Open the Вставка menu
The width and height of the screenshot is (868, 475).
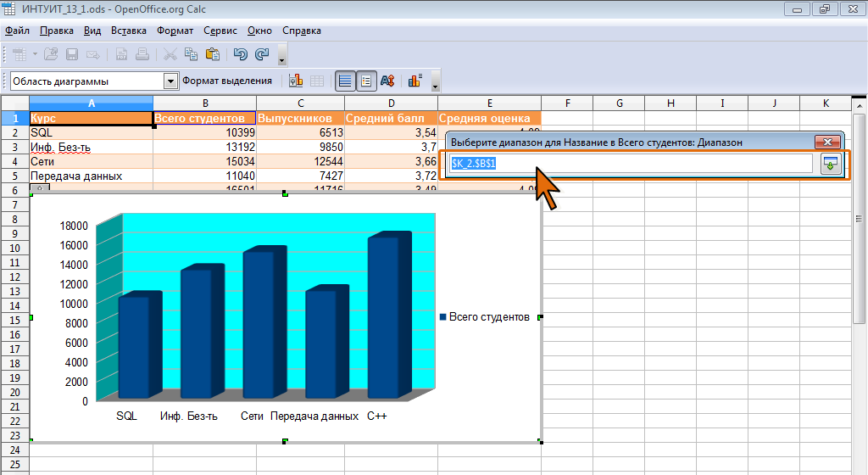[129, 31]
